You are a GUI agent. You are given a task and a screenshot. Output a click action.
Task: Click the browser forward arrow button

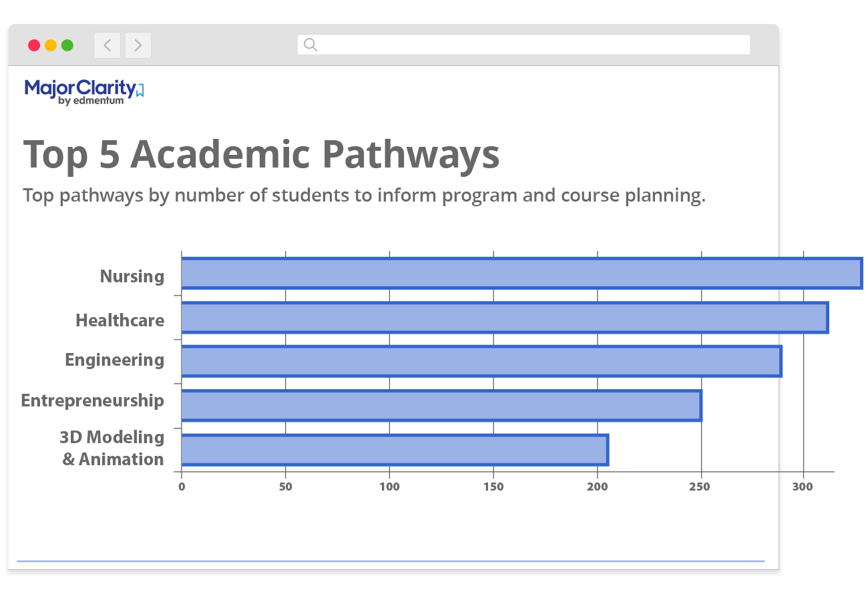pyautogui.click(x=138, y=45)
